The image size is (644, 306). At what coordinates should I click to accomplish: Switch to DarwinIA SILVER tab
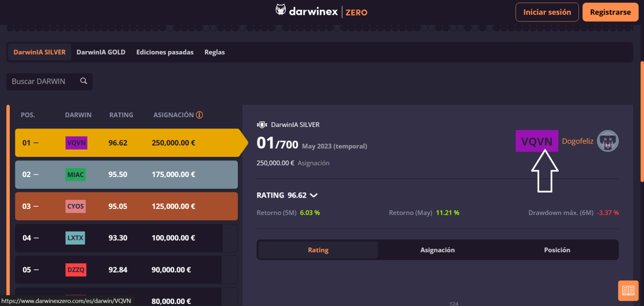40,52
